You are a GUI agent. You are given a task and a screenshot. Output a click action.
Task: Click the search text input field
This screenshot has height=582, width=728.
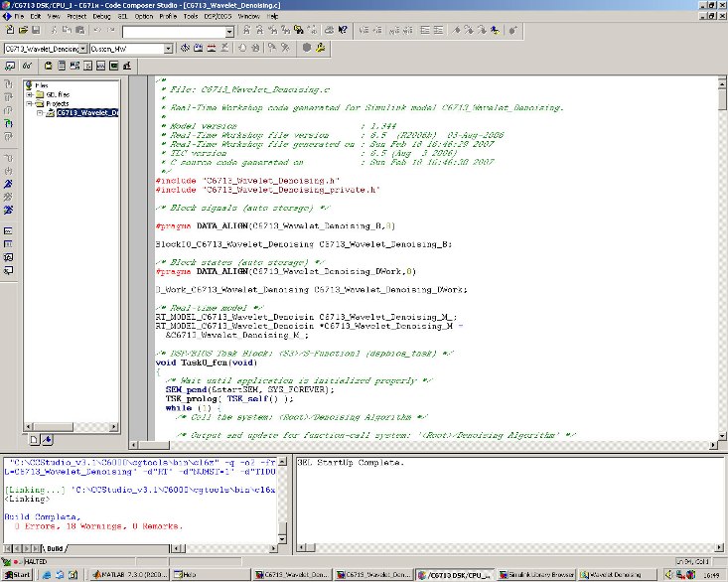coord(174,32)
